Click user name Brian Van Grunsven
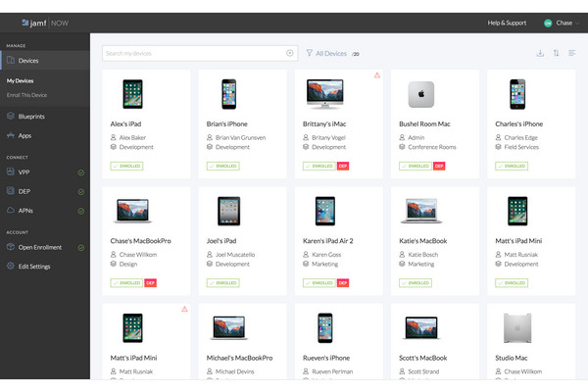Screen dimensions: 588x392 240,137
